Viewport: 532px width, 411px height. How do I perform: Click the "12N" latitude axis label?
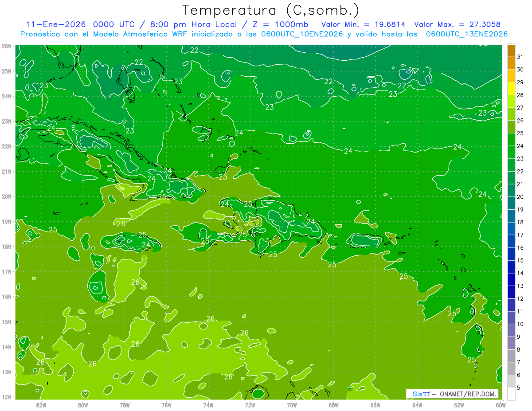coord(6,397)
